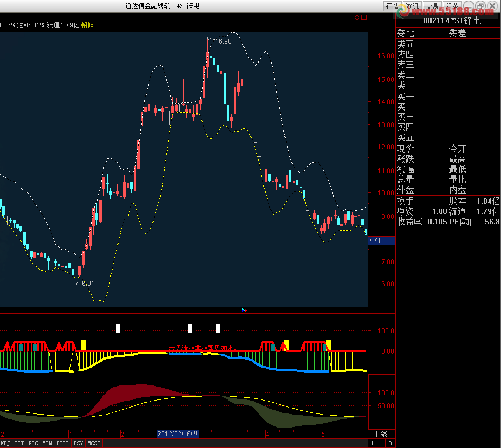Minimize the 通达信 window
Image resolution: width=501 pixels, height=448 pixels.
point(469,6)
